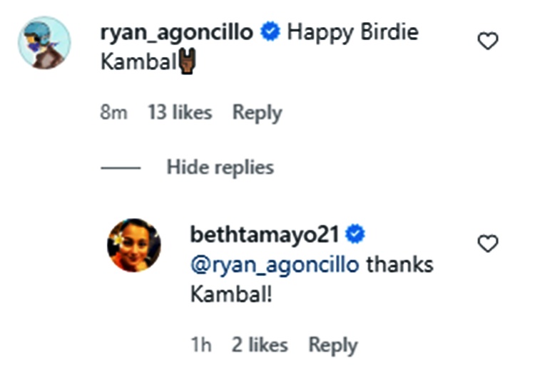535x392 pixels.
Task: Reply to ryan_agoncillo's comment
Action: [257, 113]
